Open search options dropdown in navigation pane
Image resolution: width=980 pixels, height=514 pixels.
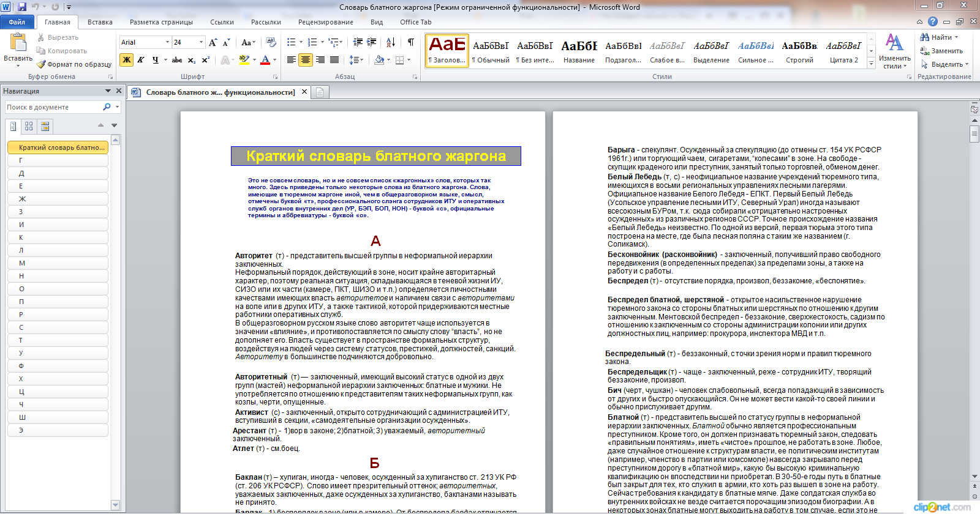tap(117, 106)
